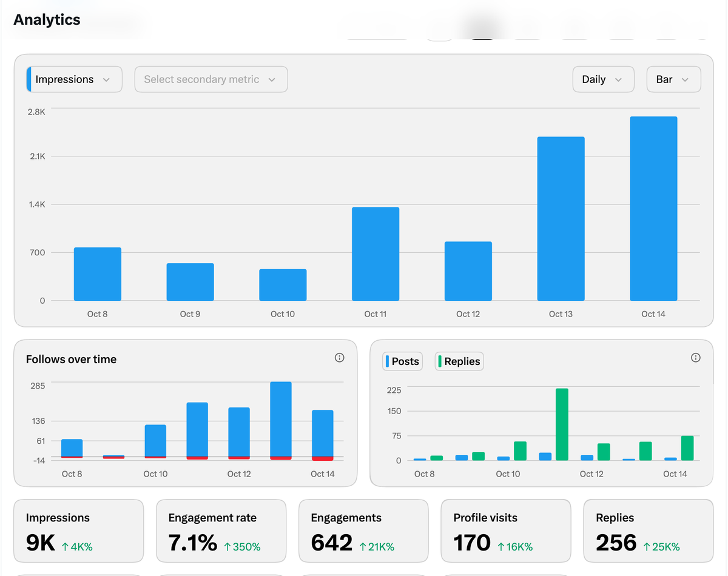Viewport: 728px width, 576px height.
Task: Open the Bar chart type dropdown
Action: tap(674, 79)
